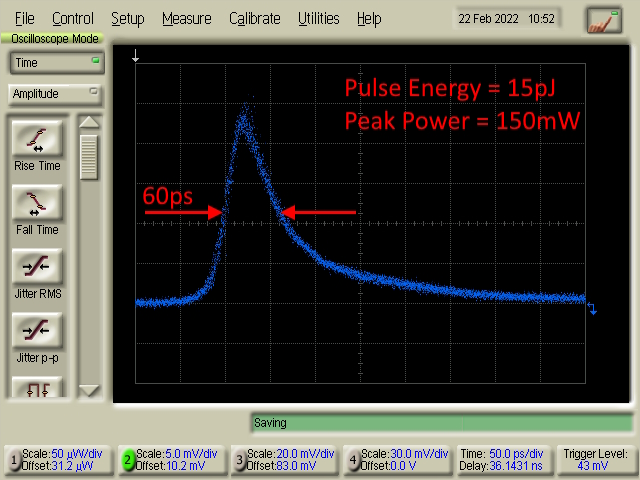Click the top-right waveform signal icon
Image resolution: width=640 pixels, height=480 pixels.
point(604,20)
